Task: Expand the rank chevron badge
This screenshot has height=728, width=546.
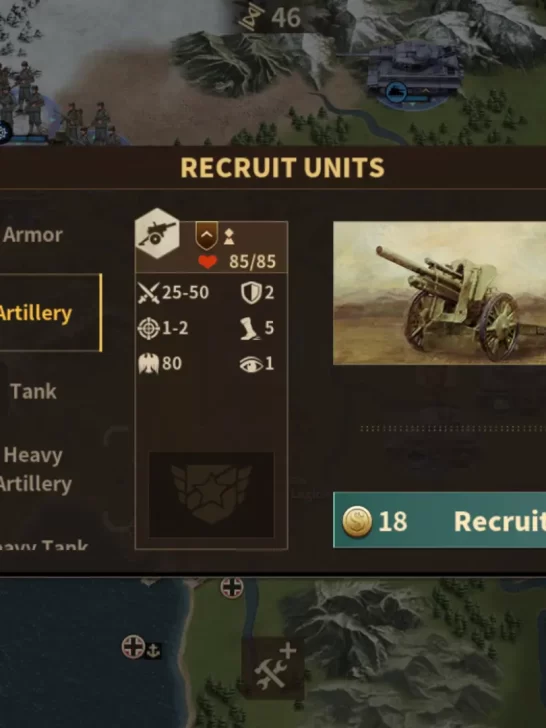Action: [x=207, y=236]
